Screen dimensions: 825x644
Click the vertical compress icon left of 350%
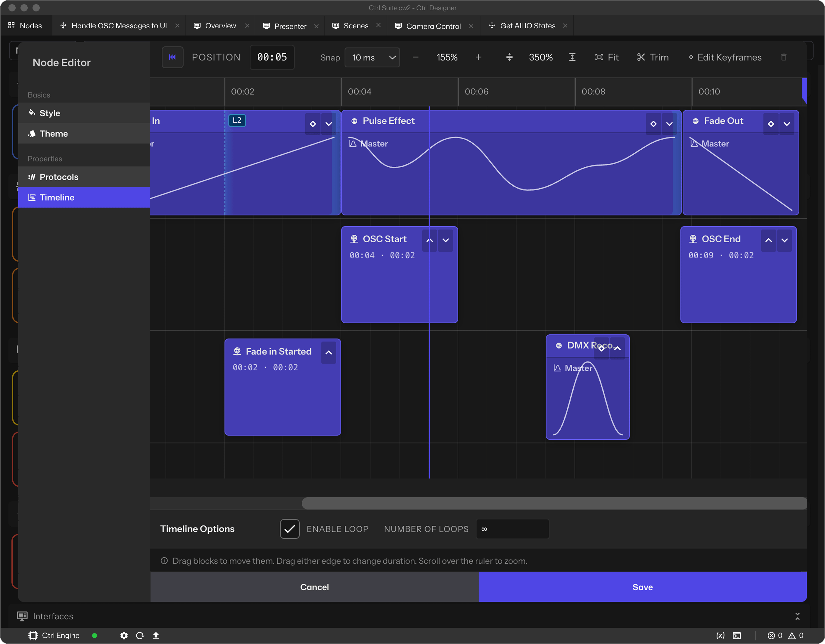tap(509, 57)
